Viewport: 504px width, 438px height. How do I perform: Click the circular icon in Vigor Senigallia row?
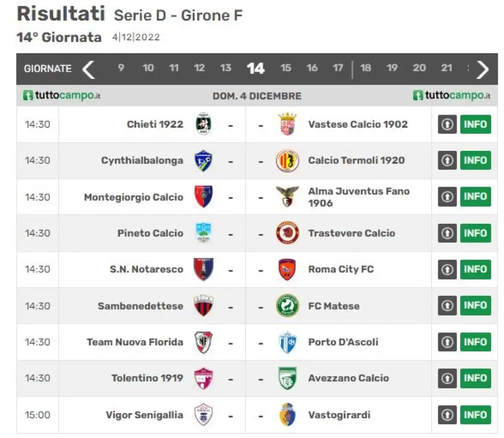447,415
